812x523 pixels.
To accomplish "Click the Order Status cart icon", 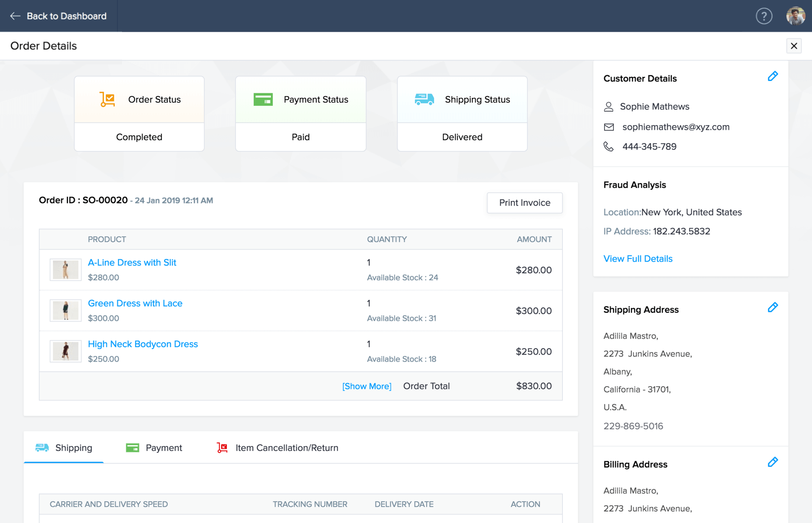I will (107, 99).
